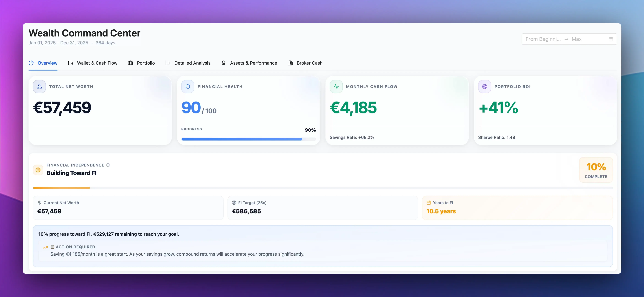The image size is (644, 297).
Task: Click the Financial Health shield icon
Action: [x=188, y=86]
